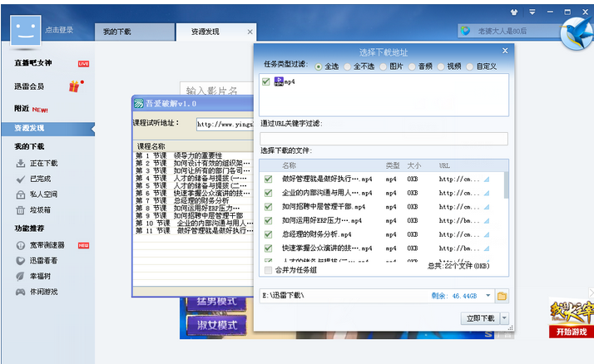This screenshot has height=364, width=594.
Task: Select the 全选 radio button
Action: pyautogui.click(x=319, y=66)
